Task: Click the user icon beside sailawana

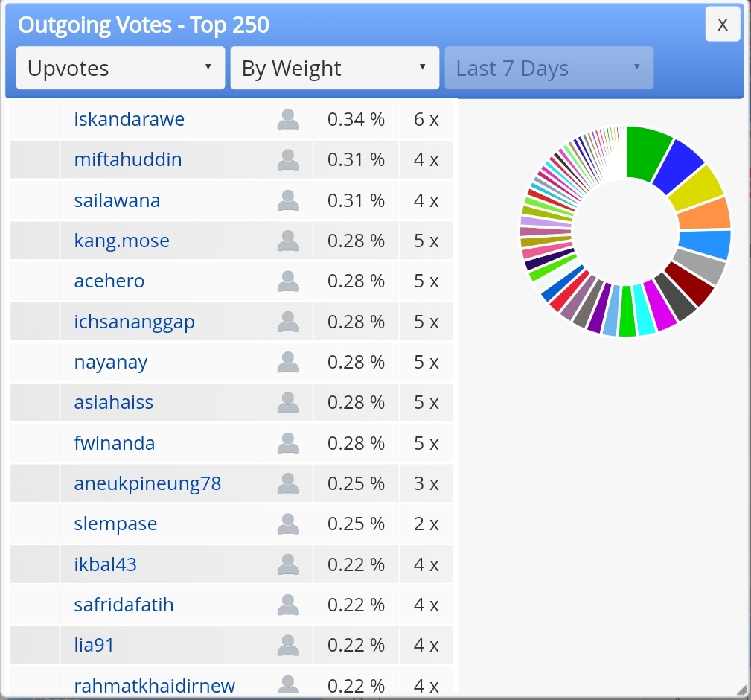Action: (x=288, y=200)
